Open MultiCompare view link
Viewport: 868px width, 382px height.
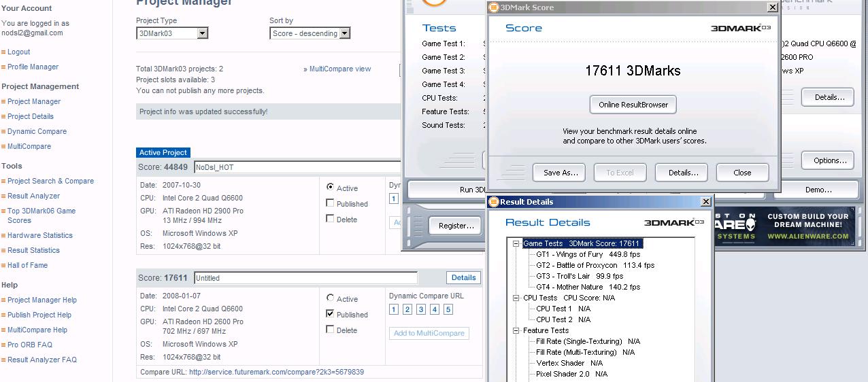(340, 69)
